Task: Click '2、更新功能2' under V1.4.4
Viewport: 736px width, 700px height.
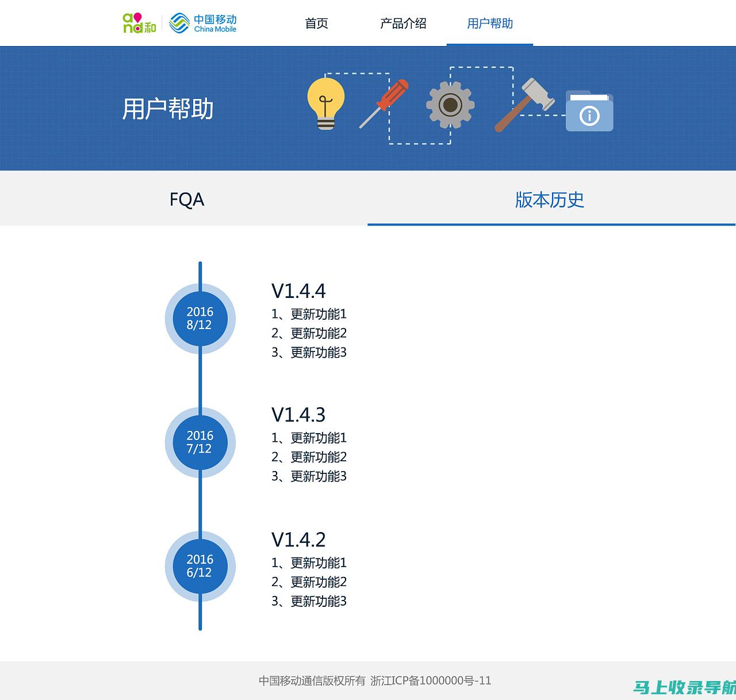Action: click(309, 333)
